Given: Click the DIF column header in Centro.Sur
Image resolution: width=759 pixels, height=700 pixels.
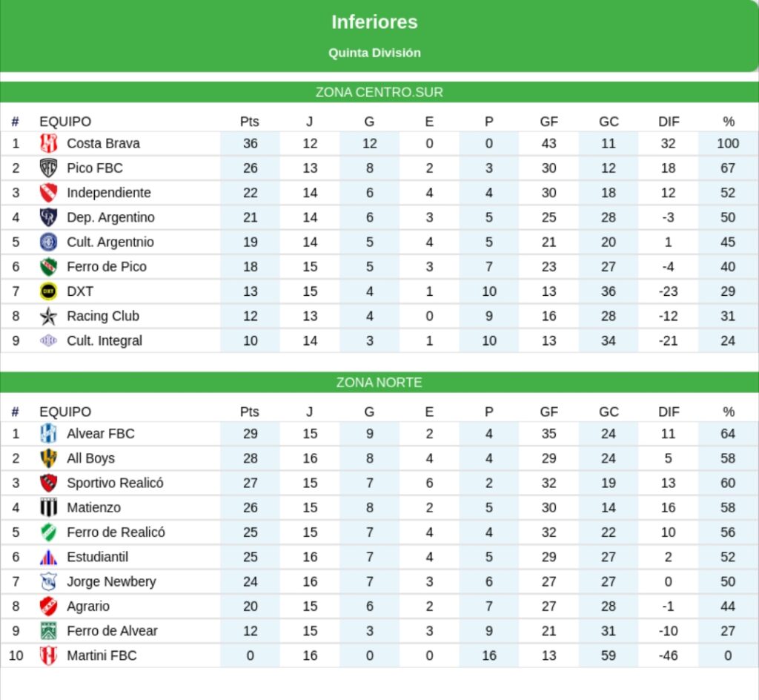Looking at the screenshot, I should coord(669,122).
